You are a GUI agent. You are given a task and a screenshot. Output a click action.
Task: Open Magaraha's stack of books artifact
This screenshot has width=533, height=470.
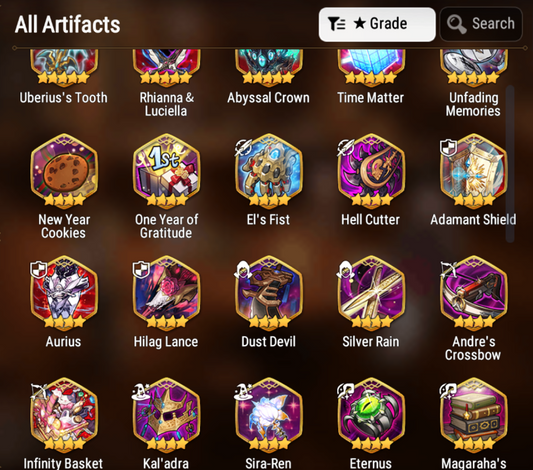474,415
